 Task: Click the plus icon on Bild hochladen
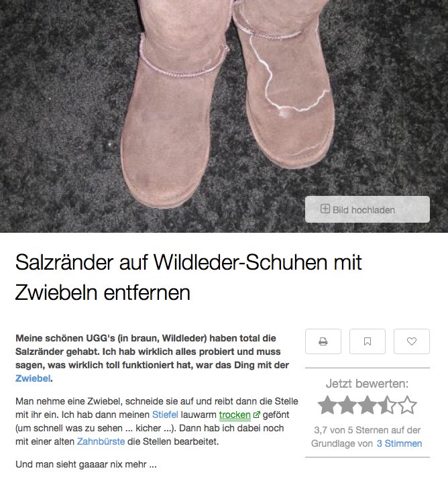point(325,209)
